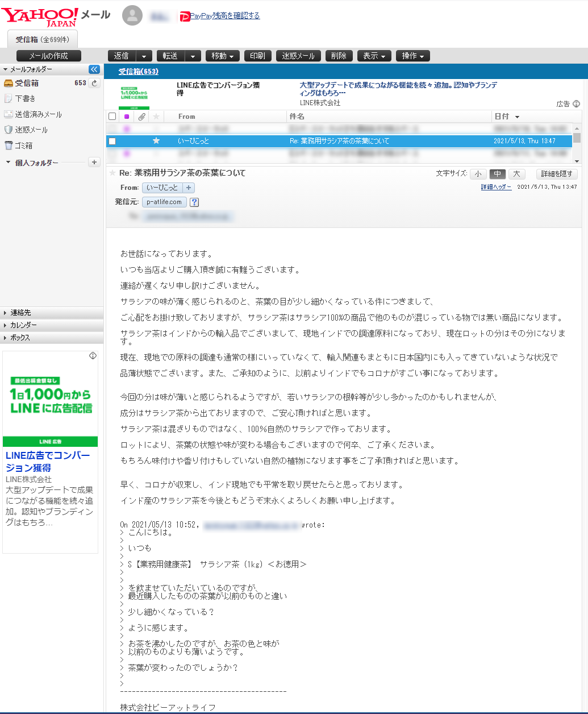Switch to the 受信箱 tab
The height and width of the screenshot is (714, 588).
coord(42,39)
